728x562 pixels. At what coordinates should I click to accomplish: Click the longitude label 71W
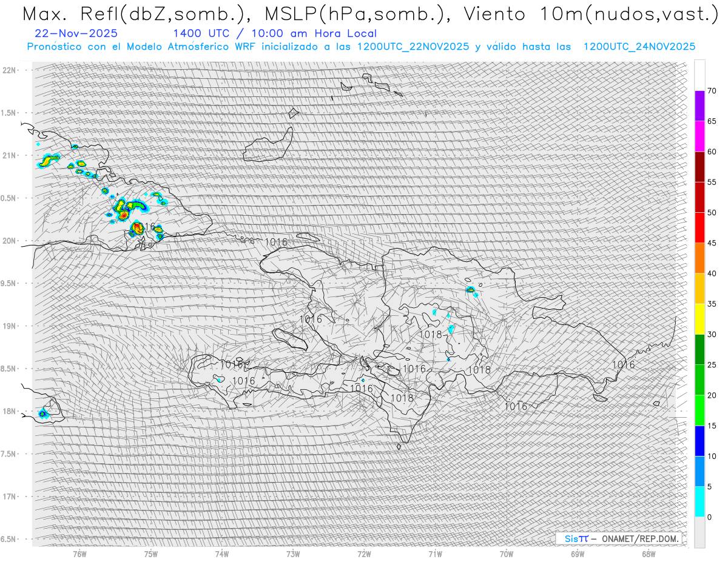coord(435,554)
